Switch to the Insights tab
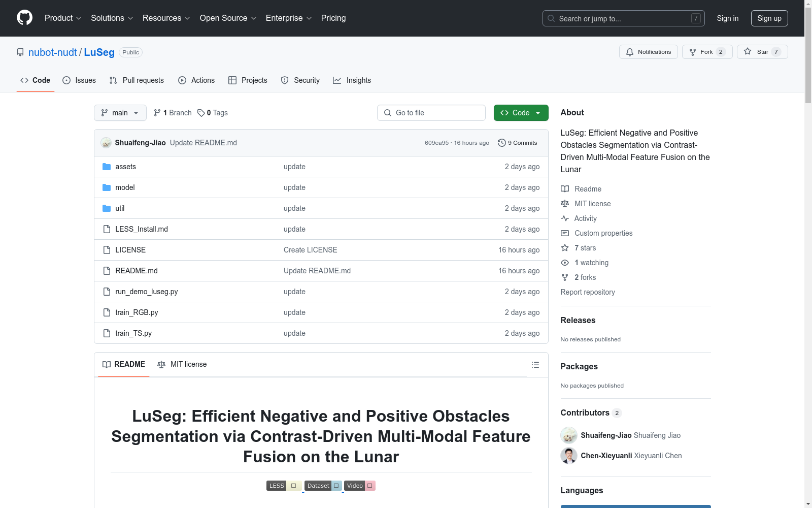This screenshot has height=508, width=812. pos(352,80)
